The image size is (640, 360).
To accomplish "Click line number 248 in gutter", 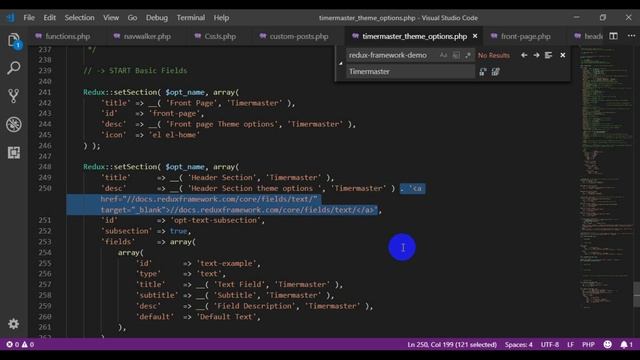I will point(44,167).
